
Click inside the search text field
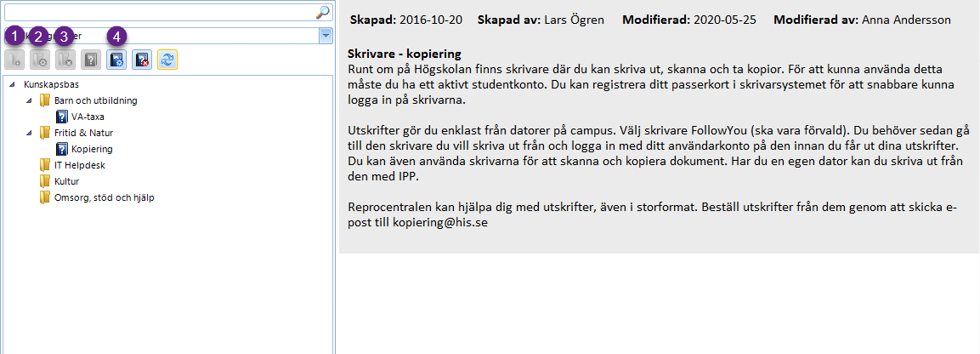point(161,11)
